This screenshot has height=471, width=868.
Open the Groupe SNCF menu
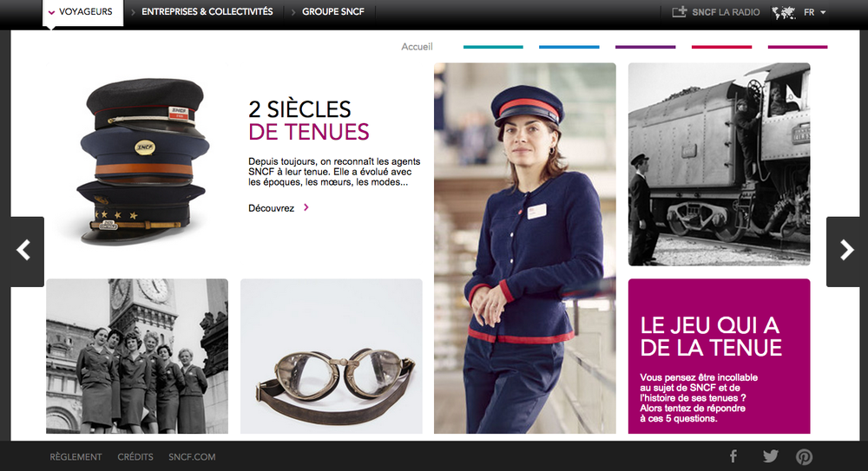point(332,11)
